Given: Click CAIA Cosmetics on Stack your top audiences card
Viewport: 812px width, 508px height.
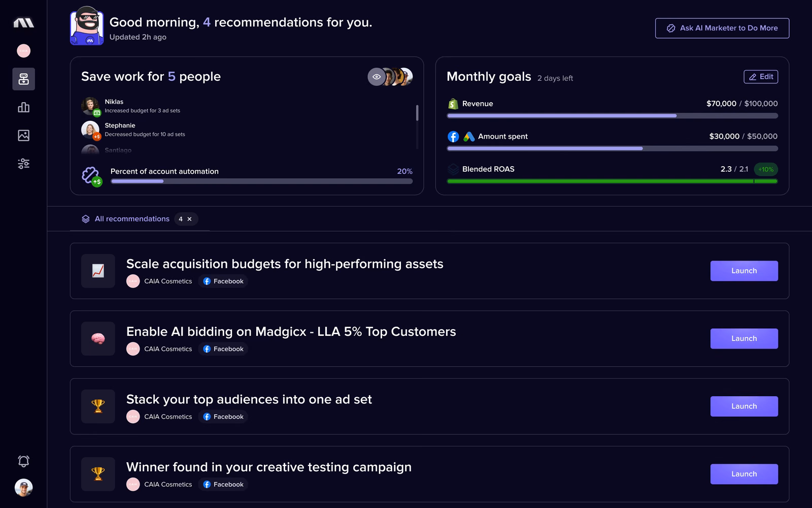Looking at the screenshot, I should pyautogui.click(x=159, y=417).
